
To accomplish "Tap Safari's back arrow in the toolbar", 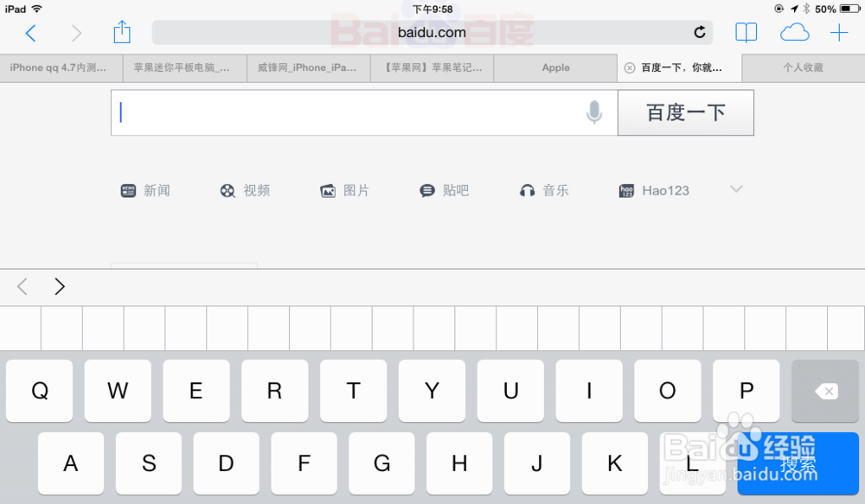I will pos(31,33).
